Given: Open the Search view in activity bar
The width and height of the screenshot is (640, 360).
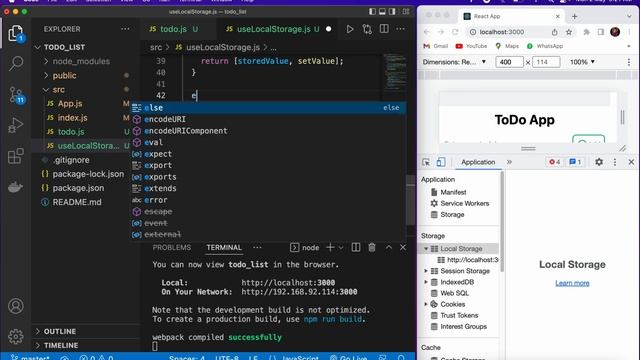Looking at the screenshot, I should point(16,63).
